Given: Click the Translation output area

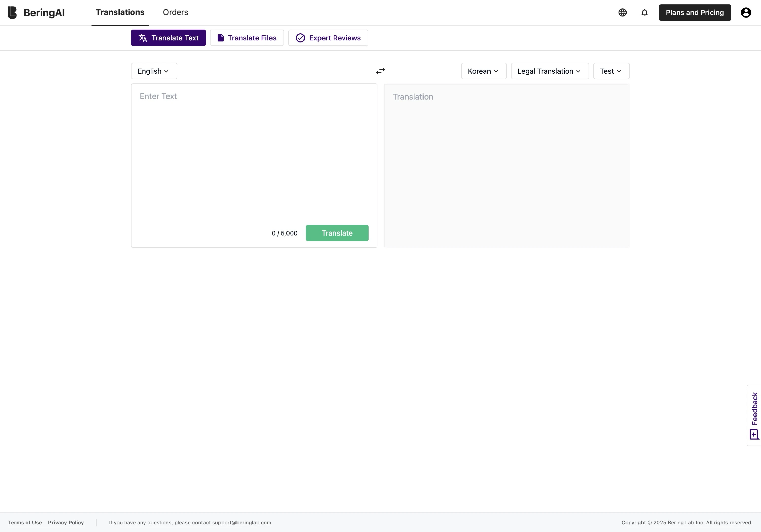Looking at the screenshot, I should click(506, 165).
